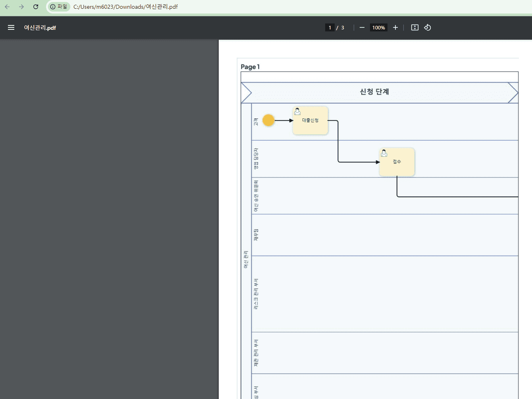This screenshot has height=399, width=532.
Task: Click the 신청 단계 phase header
Action: click(374, 92)
